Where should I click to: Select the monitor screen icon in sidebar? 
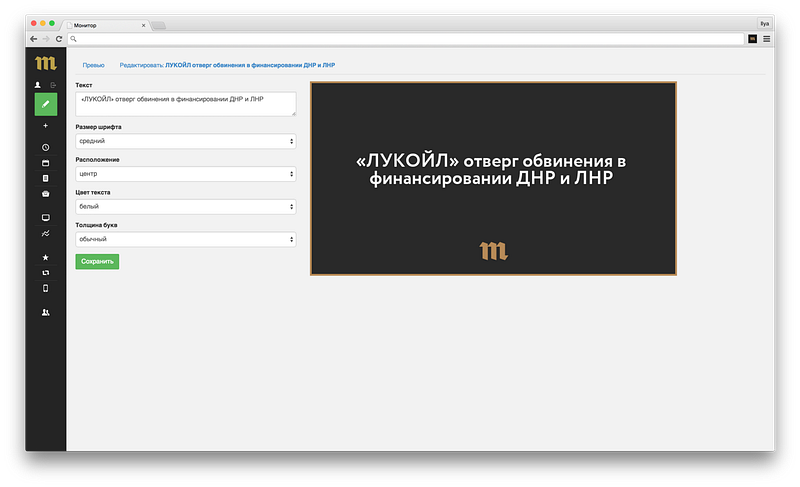pos(45,218)
